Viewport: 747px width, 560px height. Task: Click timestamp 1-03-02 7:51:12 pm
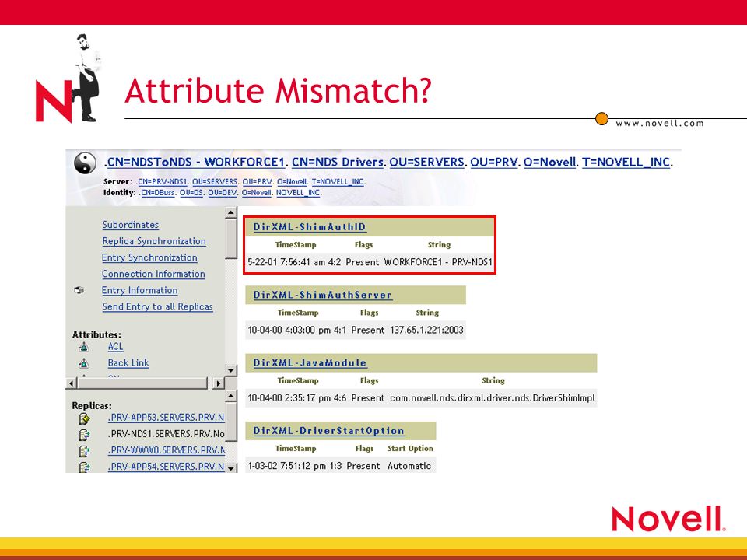[x=287, y=466]
